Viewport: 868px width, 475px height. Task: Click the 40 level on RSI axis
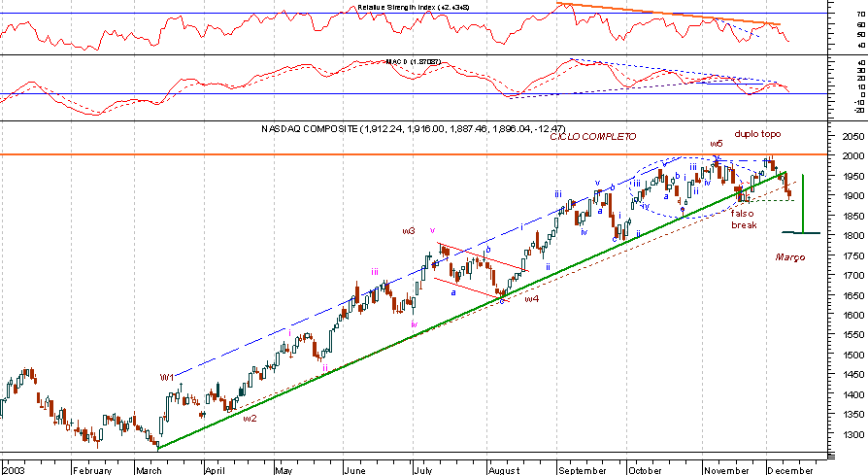point(861,46)
